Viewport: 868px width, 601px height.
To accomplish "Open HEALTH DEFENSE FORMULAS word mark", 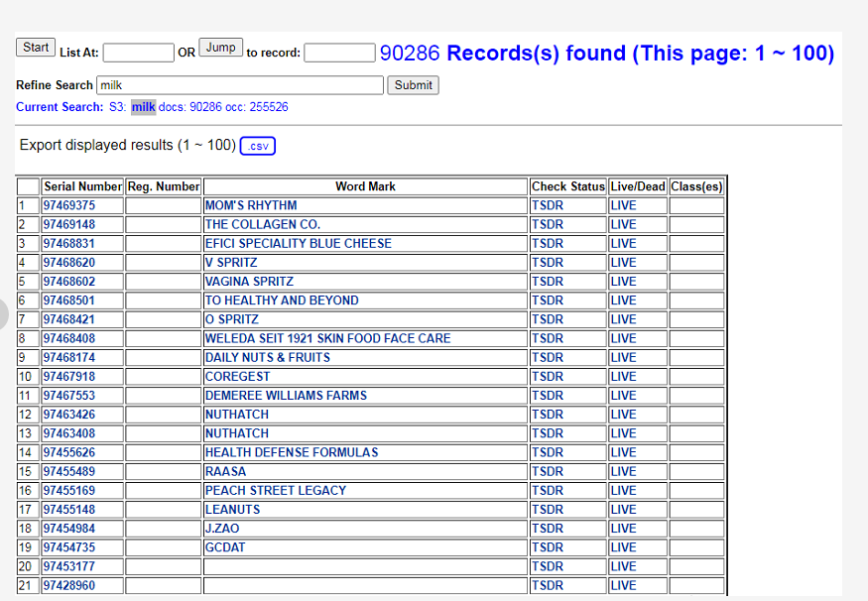I will [292, 452].
